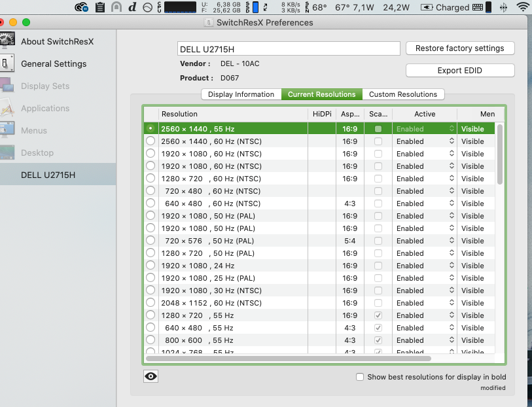Open About SwitchResX sidebar icon
The width and height of the screenshot is (532, 407).
pos(7,41)
